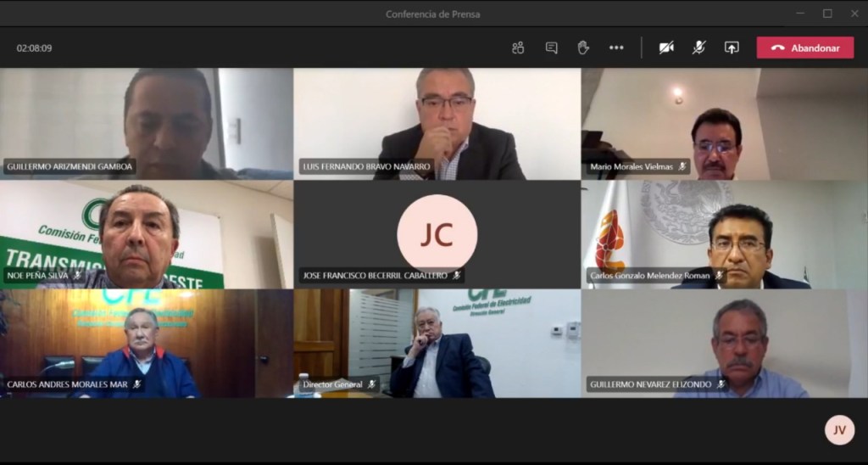Click the raise hand icon
Image resolution: width=868 pixels, height=465 pixels.
pyautogui.click(x=583, y=48)
